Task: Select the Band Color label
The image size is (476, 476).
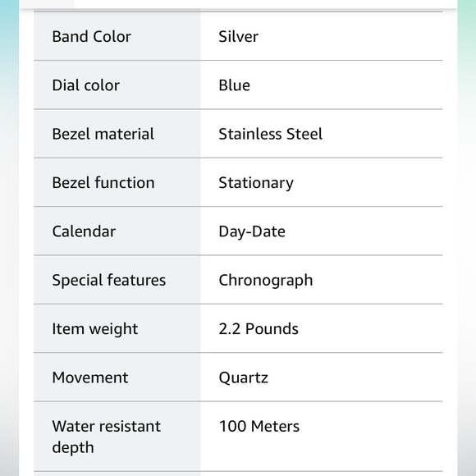Action: click(x=91, y=37)
